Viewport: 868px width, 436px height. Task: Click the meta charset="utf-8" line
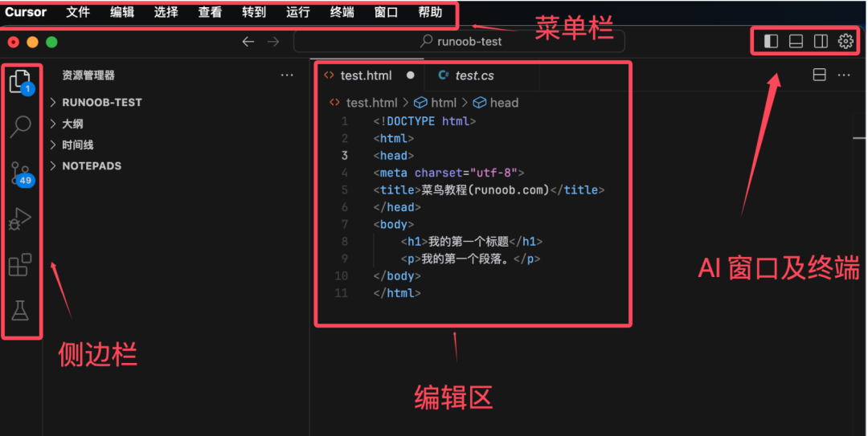448,173
